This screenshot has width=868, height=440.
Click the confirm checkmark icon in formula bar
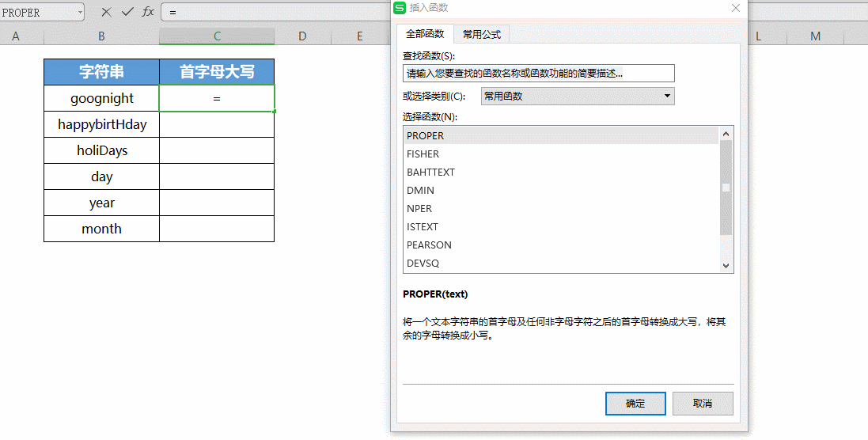[127, 12]
